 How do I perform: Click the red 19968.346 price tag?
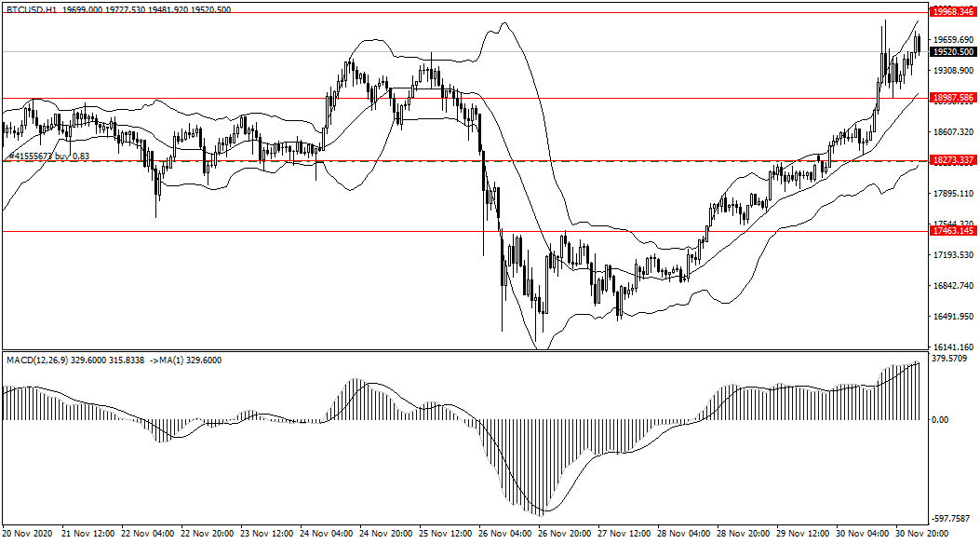951,12
